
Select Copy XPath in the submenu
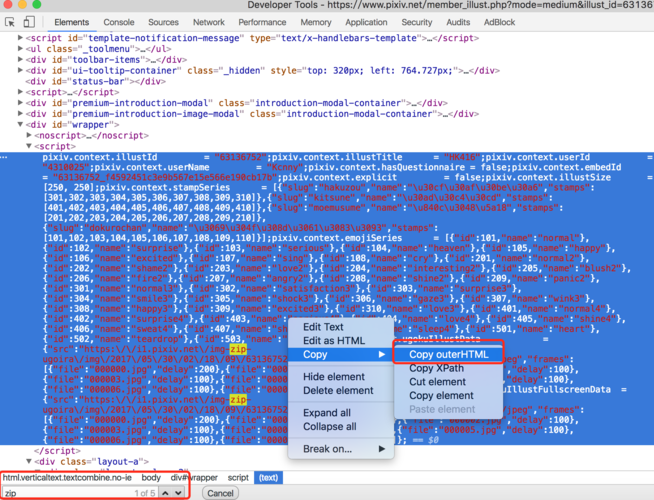tap(435, 369)
